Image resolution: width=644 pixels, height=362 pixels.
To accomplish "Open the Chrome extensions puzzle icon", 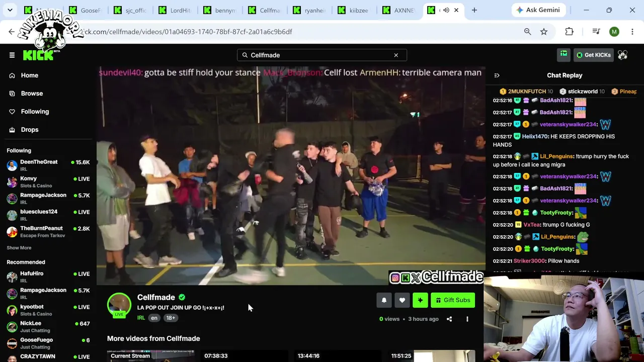I will pyautogui.click(x=569, y=32).
